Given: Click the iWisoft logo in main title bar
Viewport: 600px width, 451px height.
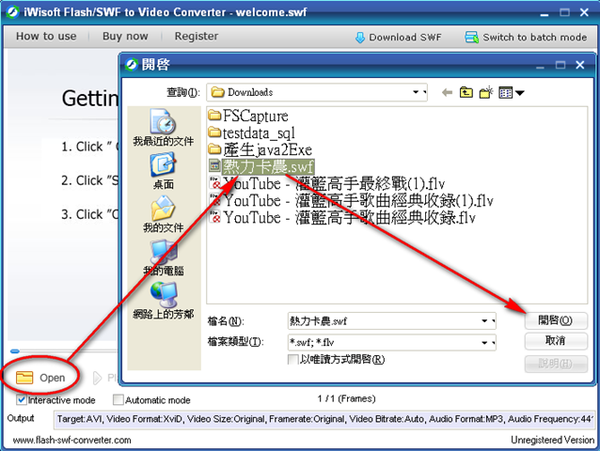Looking at the screenshot, I should 12,12.
